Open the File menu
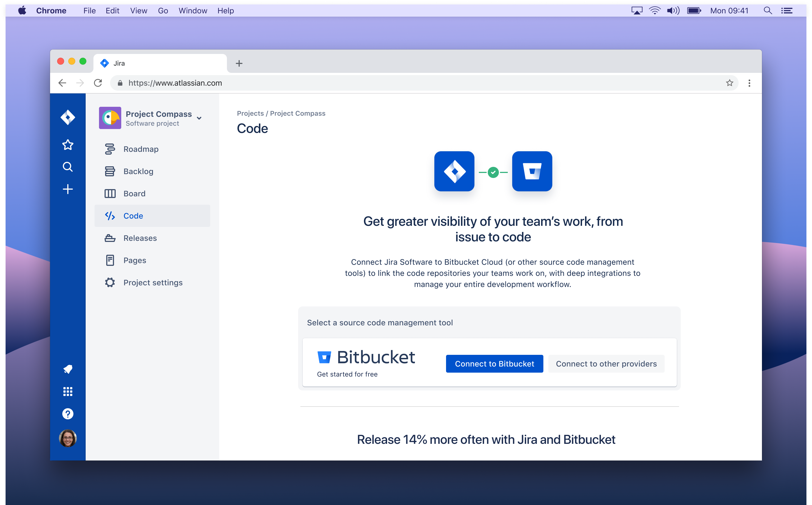 90,11
